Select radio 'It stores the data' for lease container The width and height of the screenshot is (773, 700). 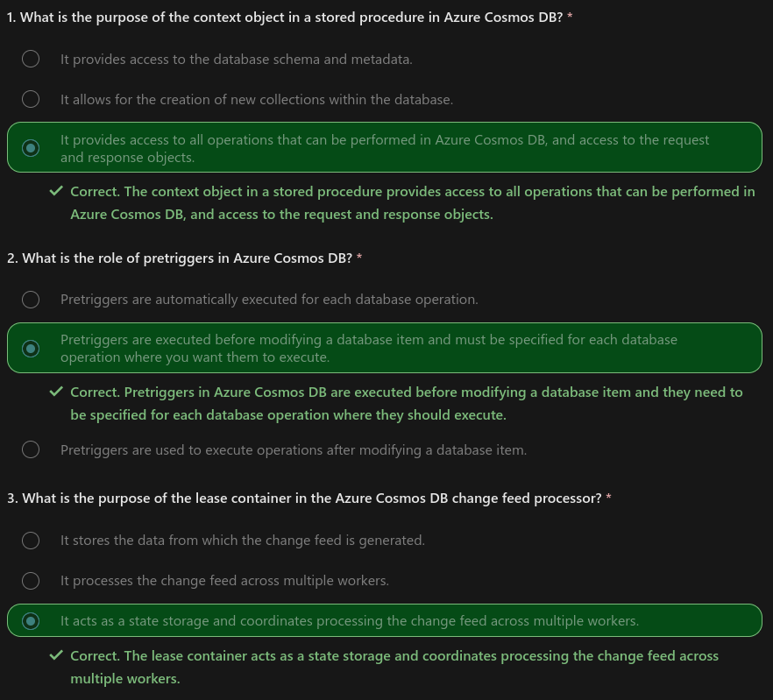point(31,541)
